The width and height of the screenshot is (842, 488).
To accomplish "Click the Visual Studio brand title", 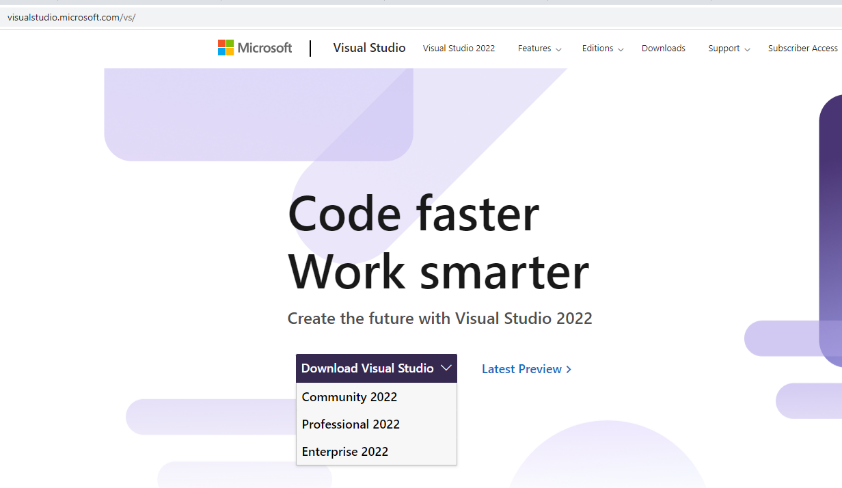I will 369,47.
